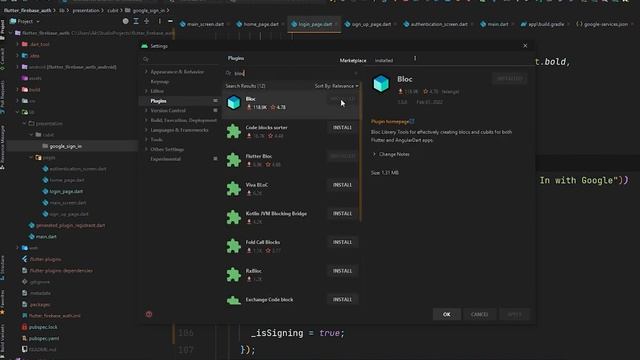640x360 pixels.
Task: Click the pubspec.lock file icon
Action: [x=24, y=327]
